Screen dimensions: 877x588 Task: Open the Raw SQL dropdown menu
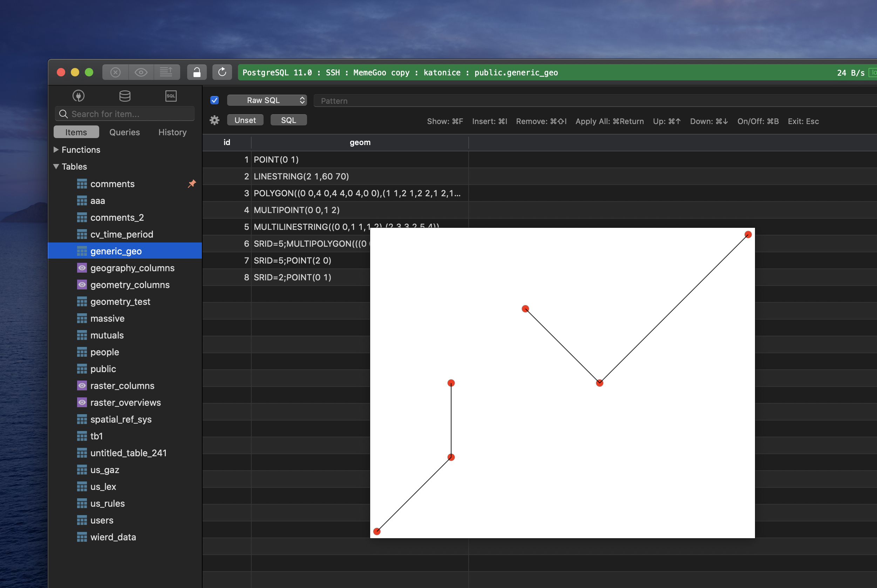tap(266, 100)
